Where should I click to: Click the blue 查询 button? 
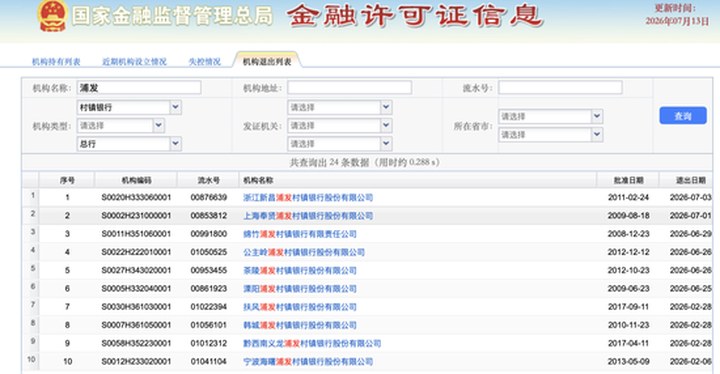click(x=683, y=116)
